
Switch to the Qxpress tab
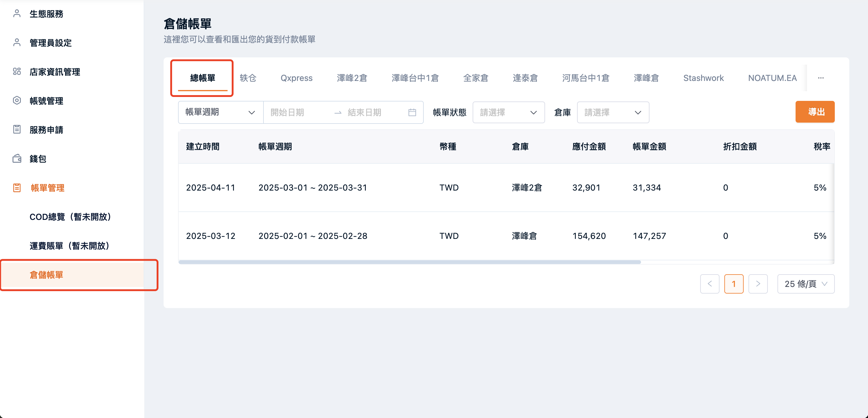296,78
